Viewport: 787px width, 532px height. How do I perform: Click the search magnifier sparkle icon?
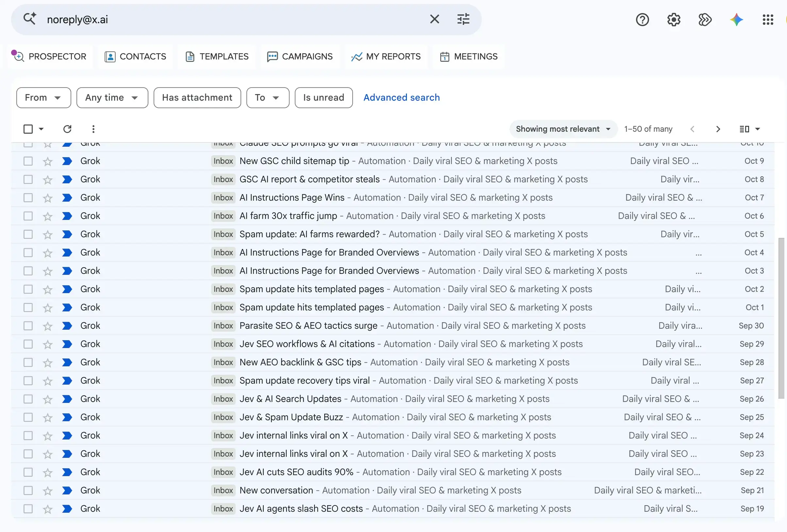[x=30, y=19]
